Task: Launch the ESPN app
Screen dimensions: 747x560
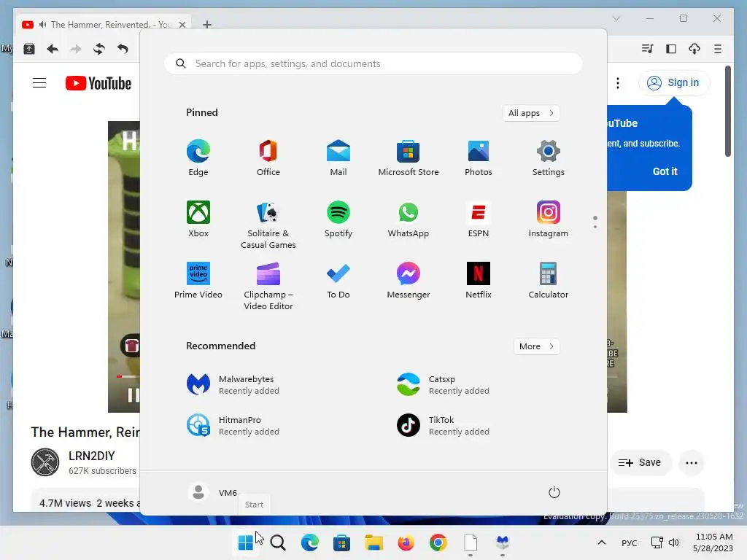Action: pos(479,219)
